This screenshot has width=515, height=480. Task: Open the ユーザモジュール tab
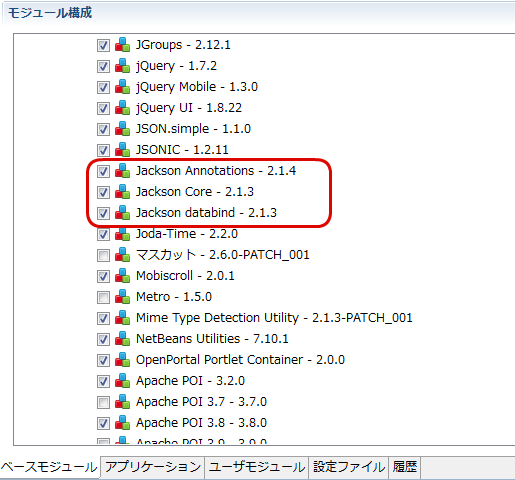pyautogui.click(x=257, y=467)
